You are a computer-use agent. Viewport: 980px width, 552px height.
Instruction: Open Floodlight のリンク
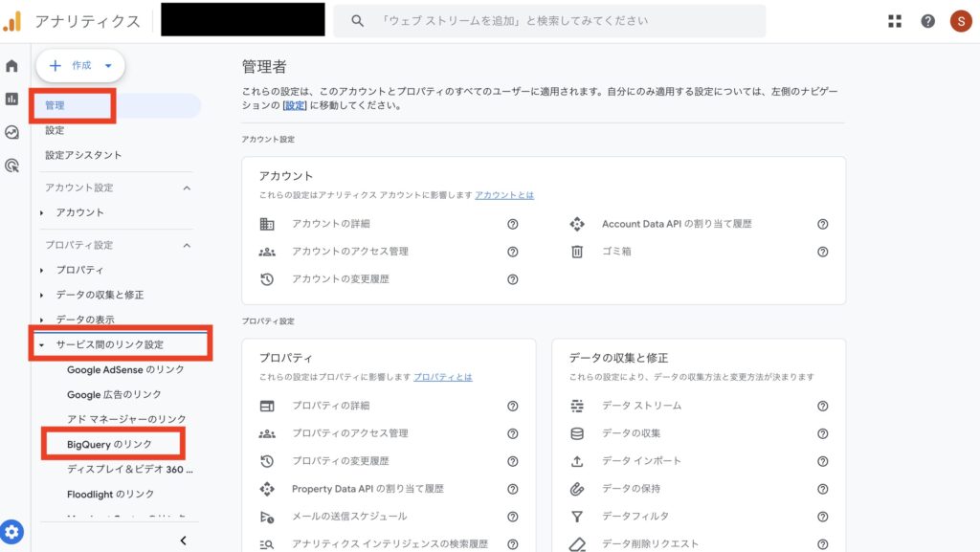(111, 494)
